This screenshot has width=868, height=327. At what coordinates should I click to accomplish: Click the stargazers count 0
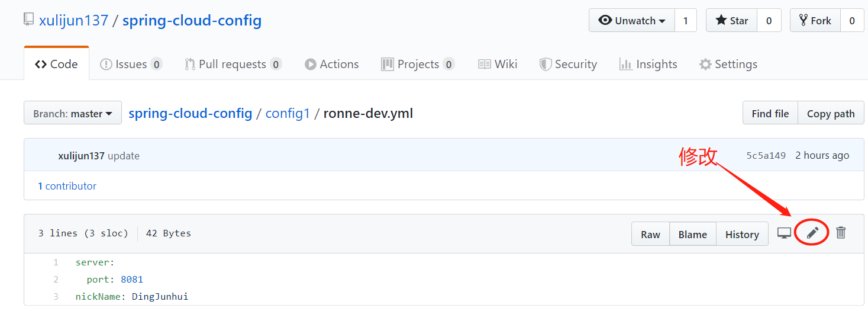[x=769, y=20]
